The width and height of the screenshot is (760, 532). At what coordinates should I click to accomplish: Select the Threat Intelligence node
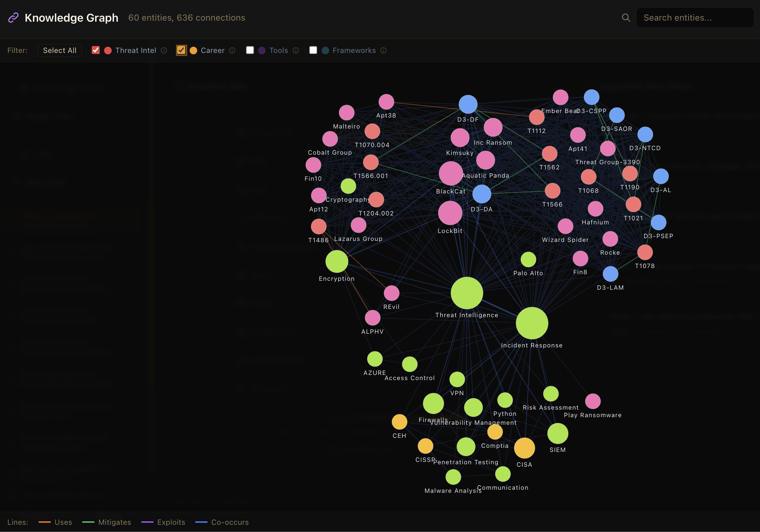(467, 293)
